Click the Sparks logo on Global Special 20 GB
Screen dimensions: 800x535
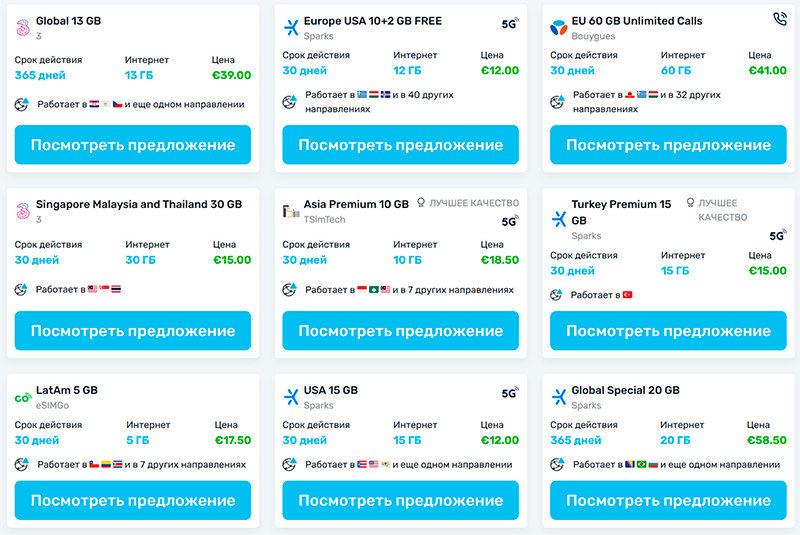[x=559, y=397]
